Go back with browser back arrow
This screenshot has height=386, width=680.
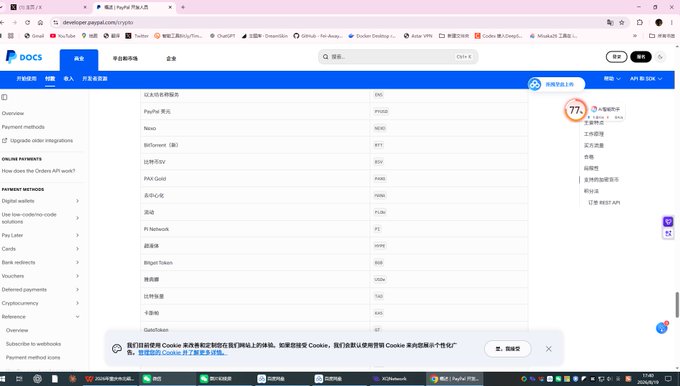3,22
